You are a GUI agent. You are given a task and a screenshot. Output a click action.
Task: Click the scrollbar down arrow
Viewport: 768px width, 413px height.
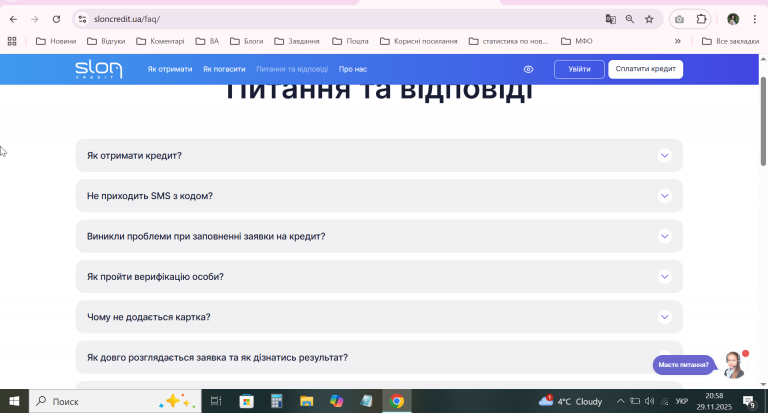(763, 384)
